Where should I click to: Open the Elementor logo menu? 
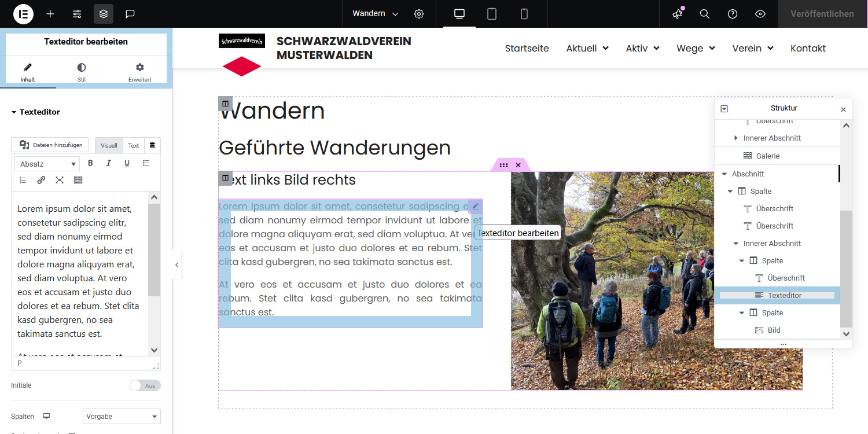coord(23,13)
